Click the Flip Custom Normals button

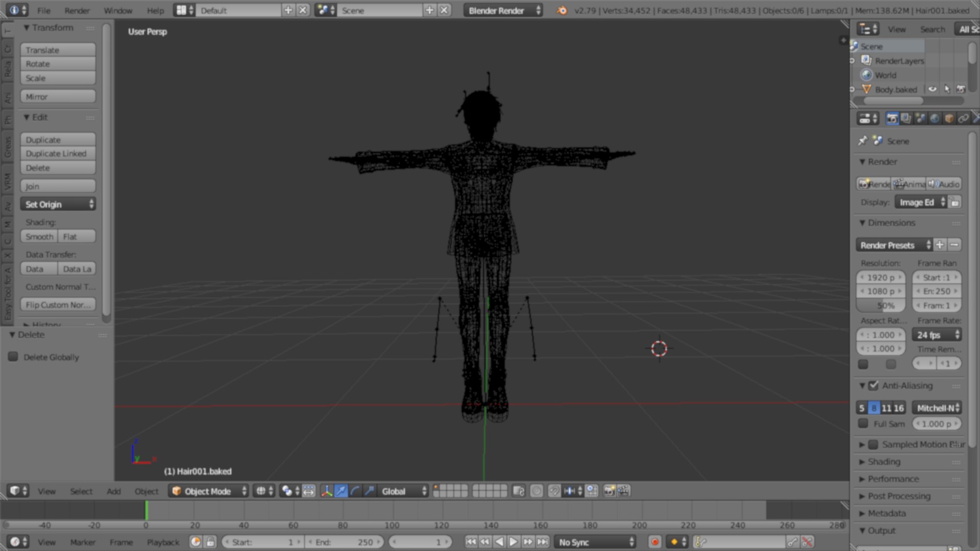pos(58,305)
